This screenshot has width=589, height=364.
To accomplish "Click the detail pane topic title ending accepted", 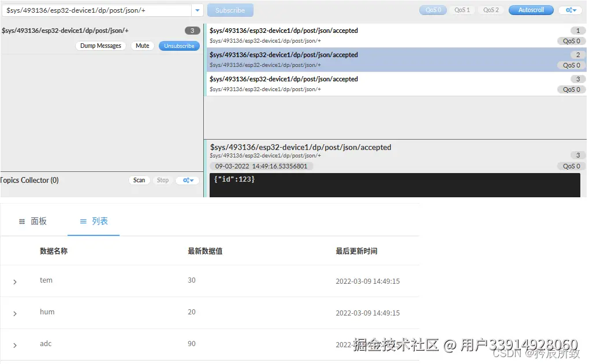I will click(x=300, y=148).
